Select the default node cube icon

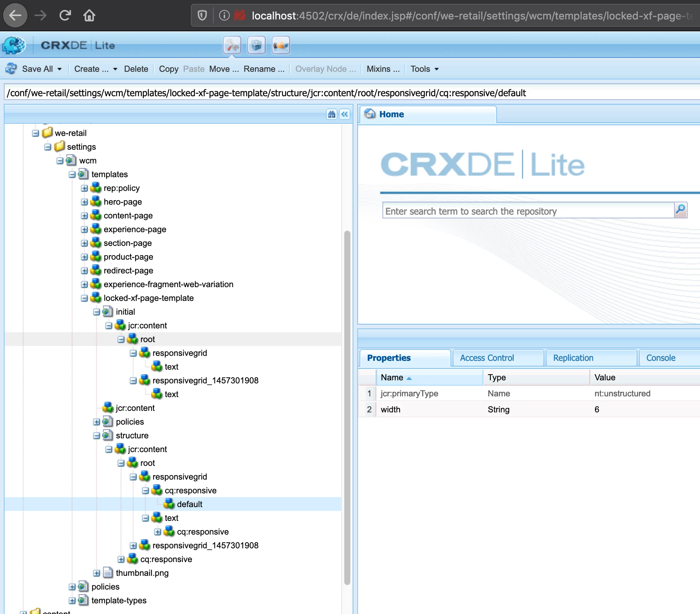click(169, 504)
